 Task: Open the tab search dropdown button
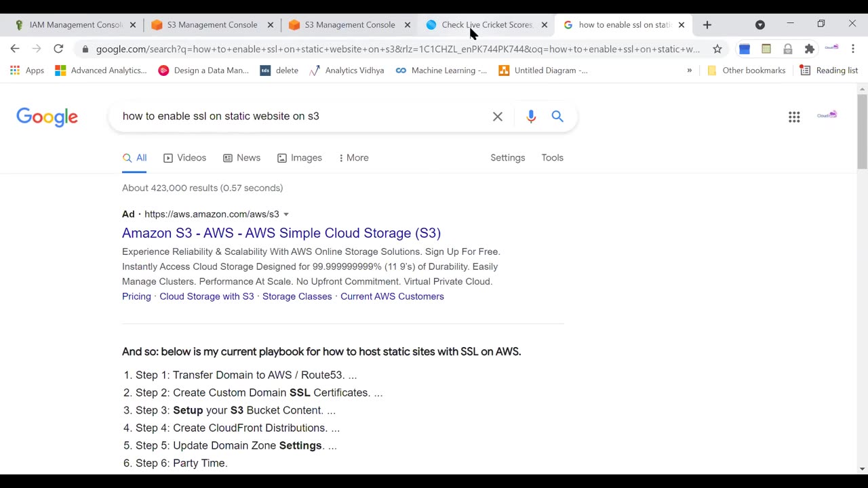(760, 24)
